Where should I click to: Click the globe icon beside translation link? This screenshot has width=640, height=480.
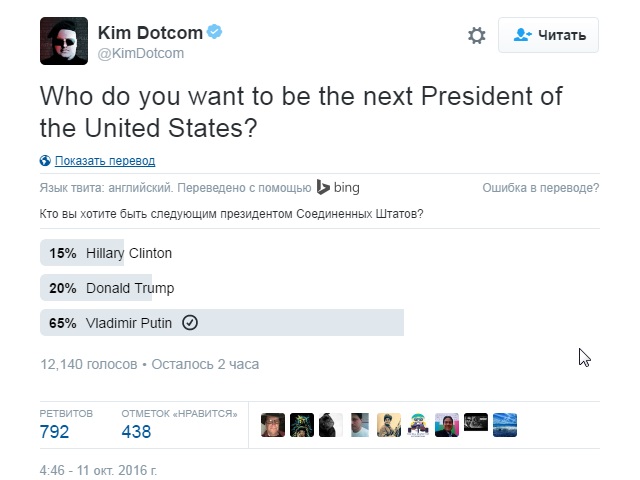point(45,161)
